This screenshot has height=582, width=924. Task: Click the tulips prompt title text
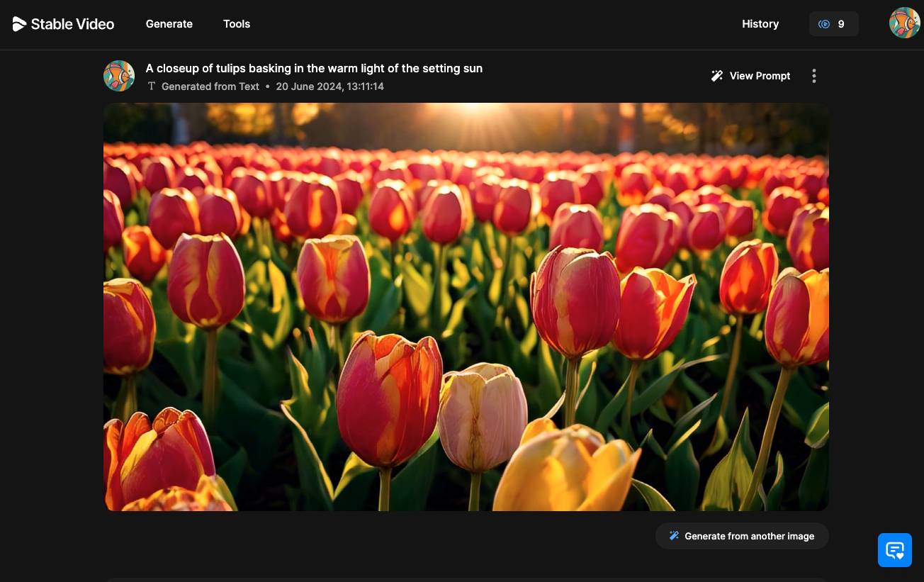[314, 69]
